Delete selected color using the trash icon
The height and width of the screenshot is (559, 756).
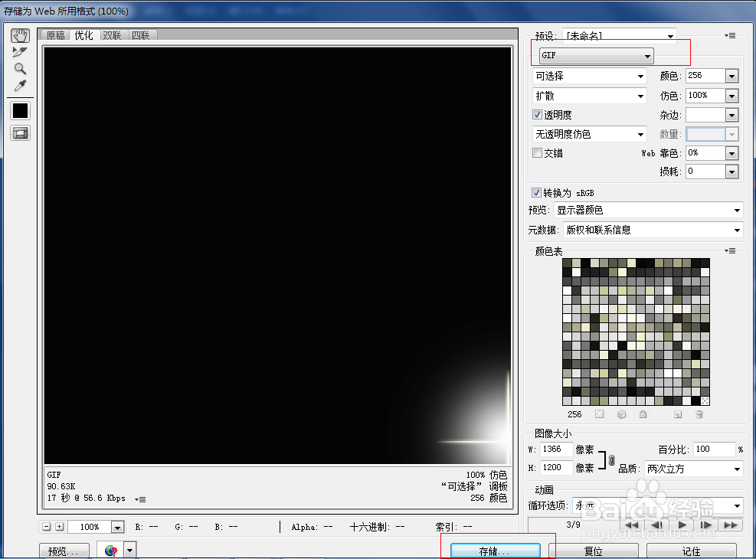pyautogui.click(x=699, y=414)
